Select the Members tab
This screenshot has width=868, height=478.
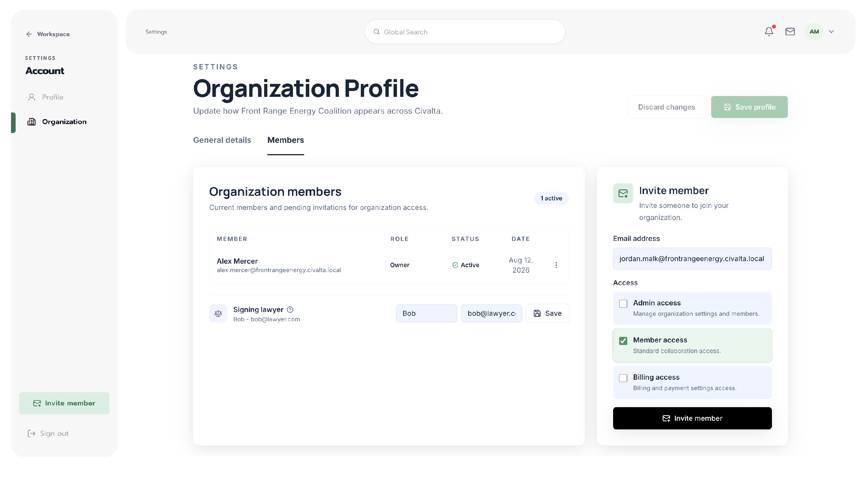click(x=285, y=140)
